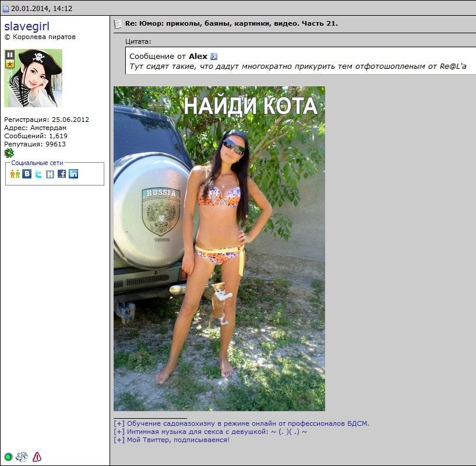Viewport: 476px width, 466px height.
Task: Click the Регистрация: 25.06.2012 text
Action: 47,120
